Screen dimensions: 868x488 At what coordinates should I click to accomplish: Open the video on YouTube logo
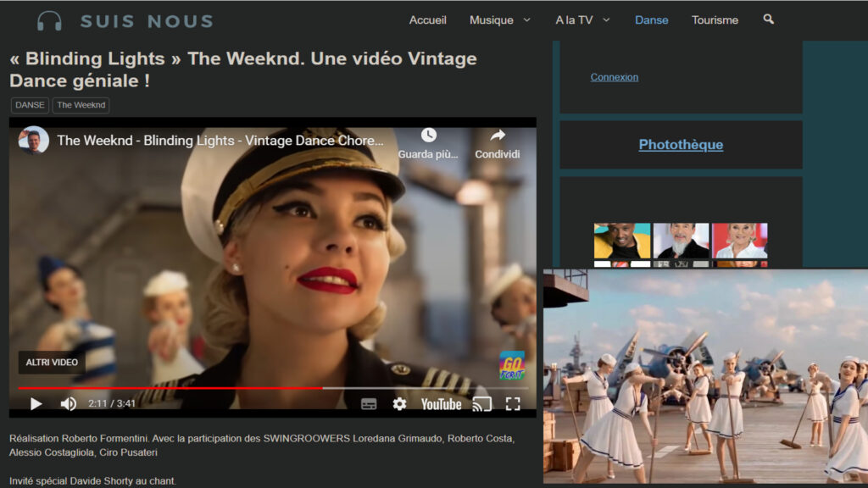tap(441, 404)
